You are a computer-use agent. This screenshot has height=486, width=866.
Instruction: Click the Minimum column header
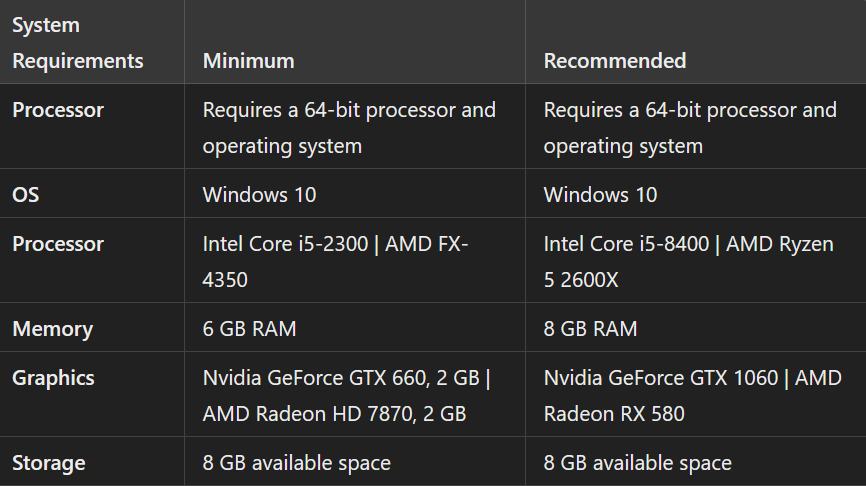[248, 61]
